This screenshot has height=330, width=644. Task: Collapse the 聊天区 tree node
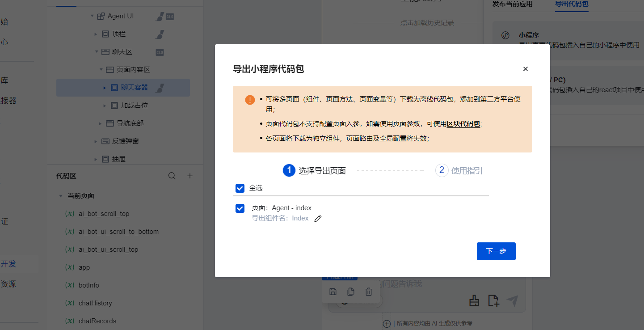tap(96, 52)
